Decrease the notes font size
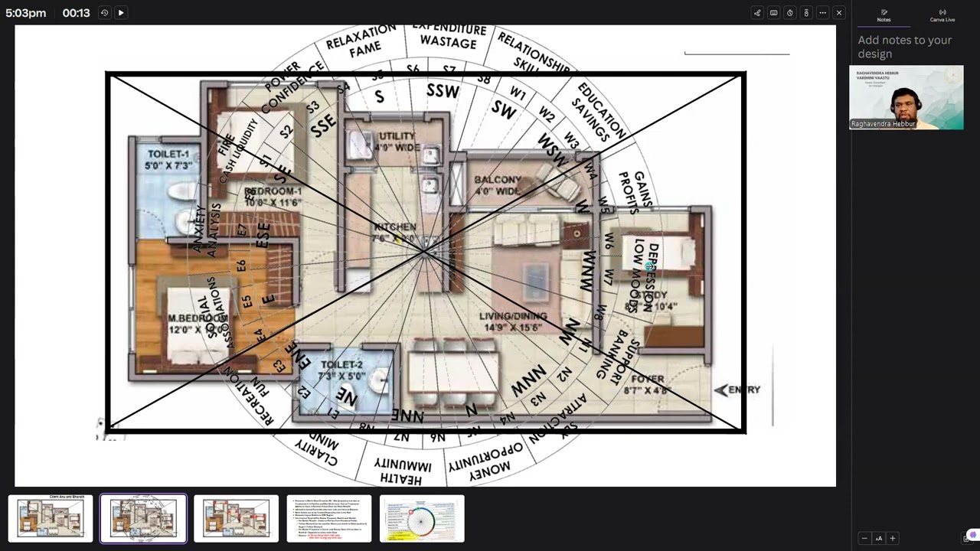980x551 pixels. coord(864,539)
